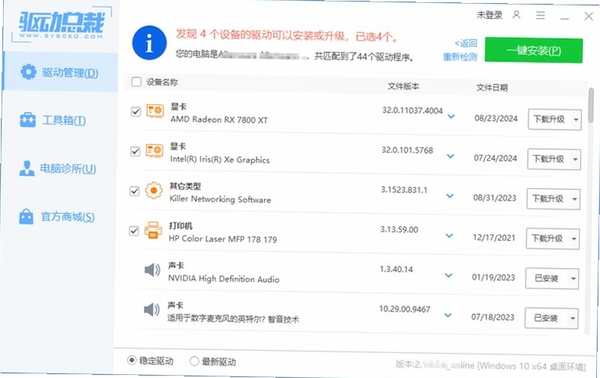Click the gear icon beside 驱动管理
The width and height of the screenshot is (600, 378).
click(28, 72)
